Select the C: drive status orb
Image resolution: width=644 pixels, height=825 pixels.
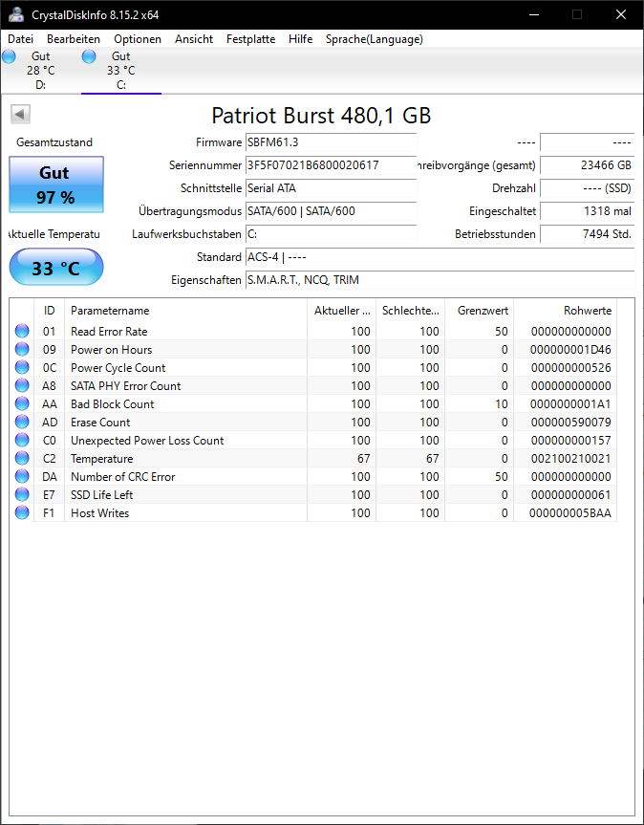click(89, 56)
